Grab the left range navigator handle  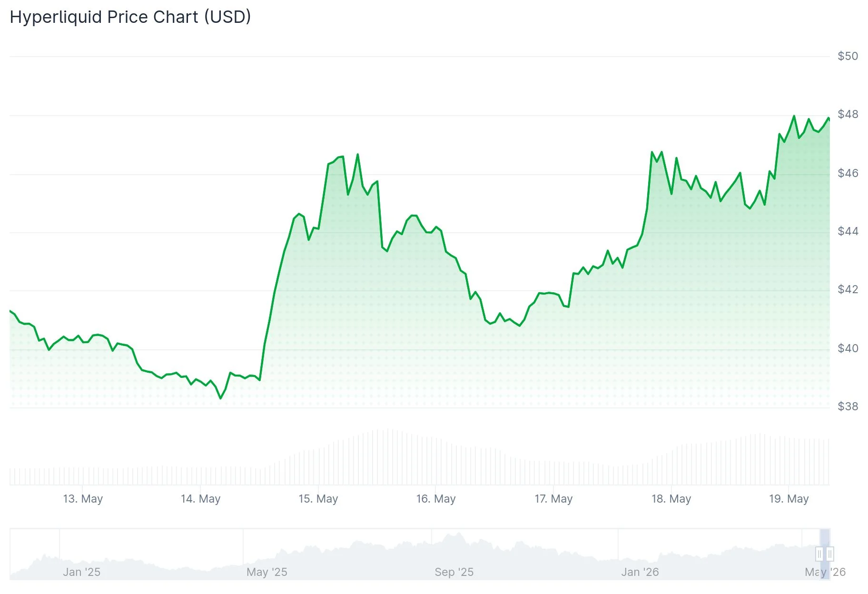[819, 554]
